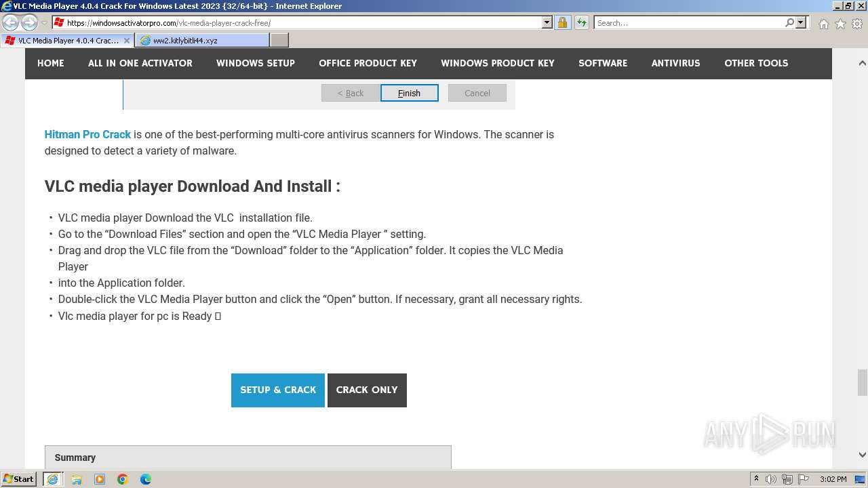Click the Summary box header
This screenshot has width=868, height=488.
click(248, 457)
